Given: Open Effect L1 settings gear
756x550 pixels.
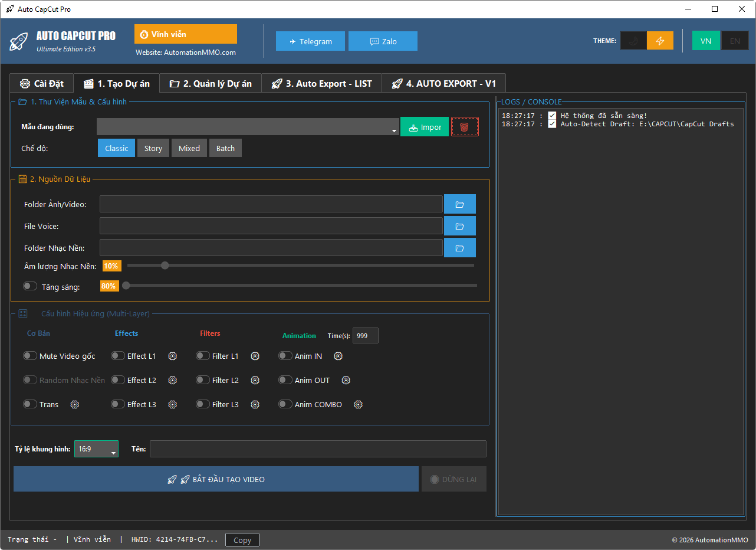Looking at the screenshot, I should click(x=172, y=356).
